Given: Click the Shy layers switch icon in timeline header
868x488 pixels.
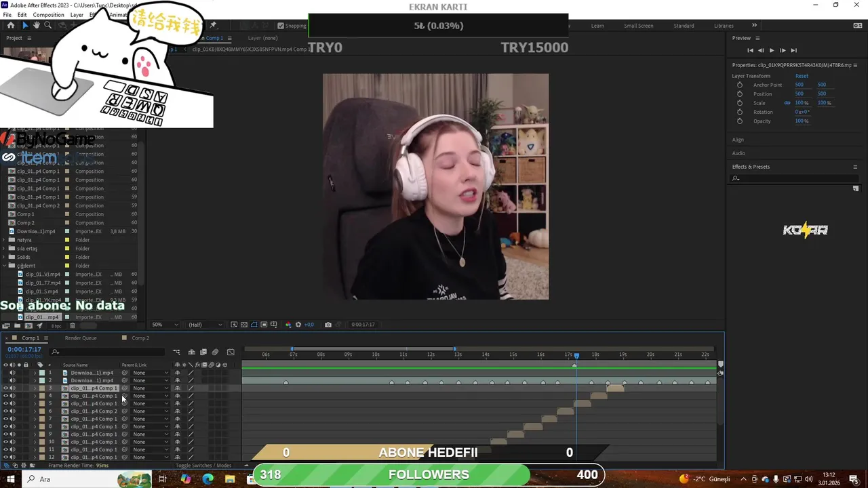Looking at the screenshot, I should [x=191, y=352].
